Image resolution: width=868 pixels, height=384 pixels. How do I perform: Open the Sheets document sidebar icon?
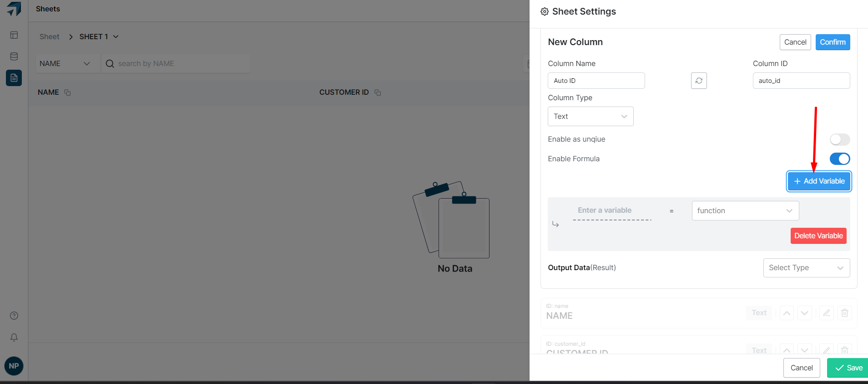coord(14,78)
